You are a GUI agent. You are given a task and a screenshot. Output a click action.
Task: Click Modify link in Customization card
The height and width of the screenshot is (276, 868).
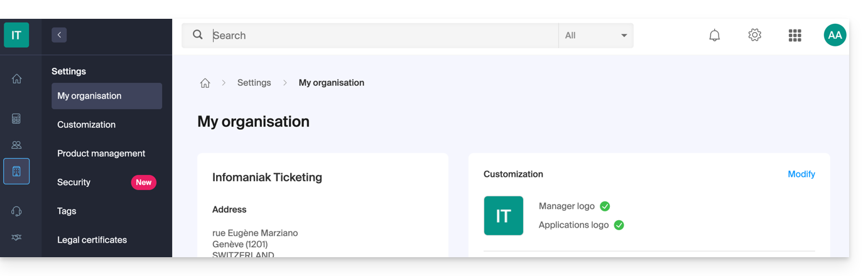[x=801, y=174]
